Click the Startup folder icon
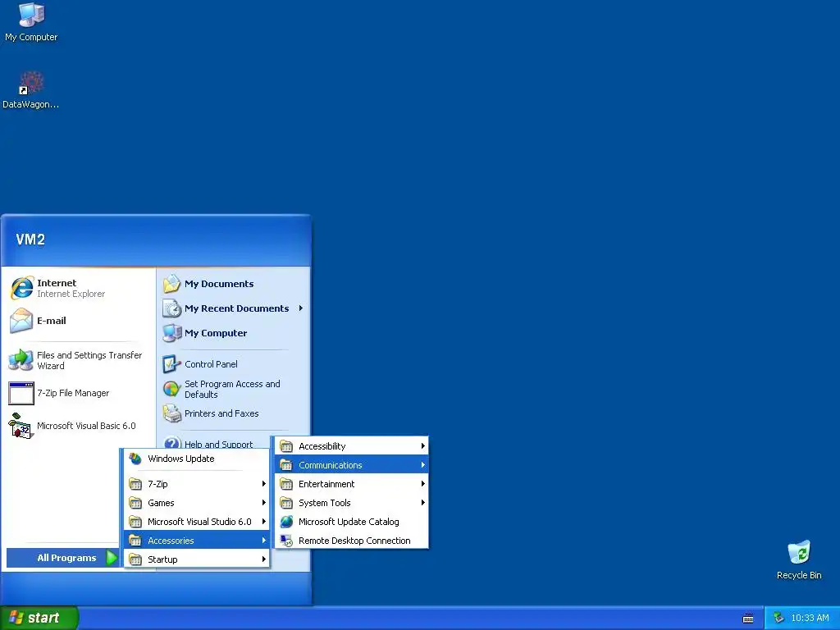Image resolution: width=840 pixels, height=630 pixels. (135, 559)
